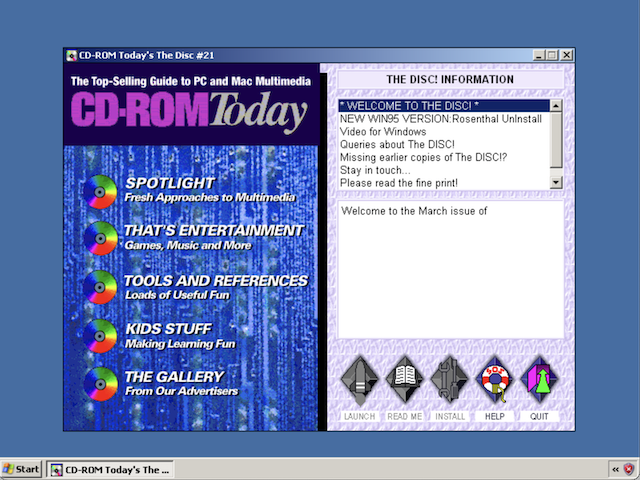Open the SPOTLIGHT section heading

click(x=170, y=183)
